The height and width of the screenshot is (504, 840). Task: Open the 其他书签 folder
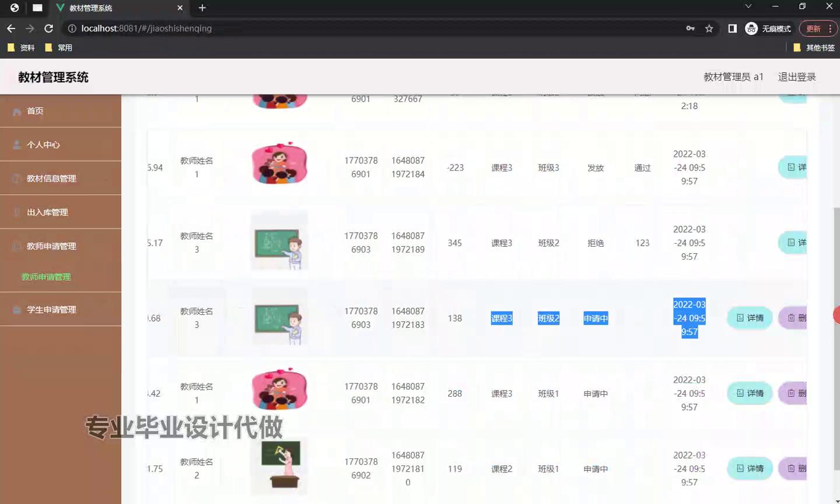click(814, 48)
